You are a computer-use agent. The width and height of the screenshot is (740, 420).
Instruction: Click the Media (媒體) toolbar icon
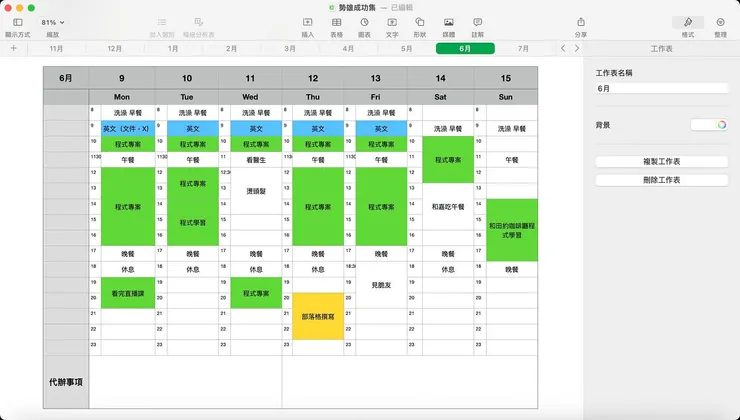pyautogui.click(x=449, y=22)
